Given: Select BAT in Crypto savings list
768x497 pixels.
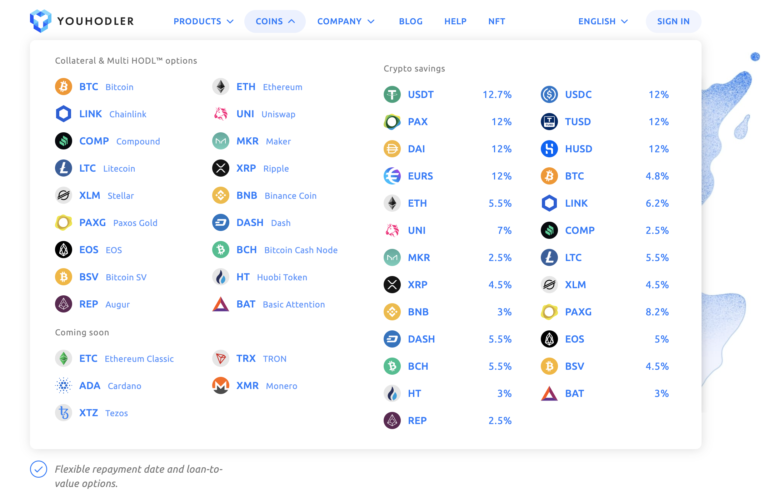Looking at the screenshot, I should pos(605,393).
